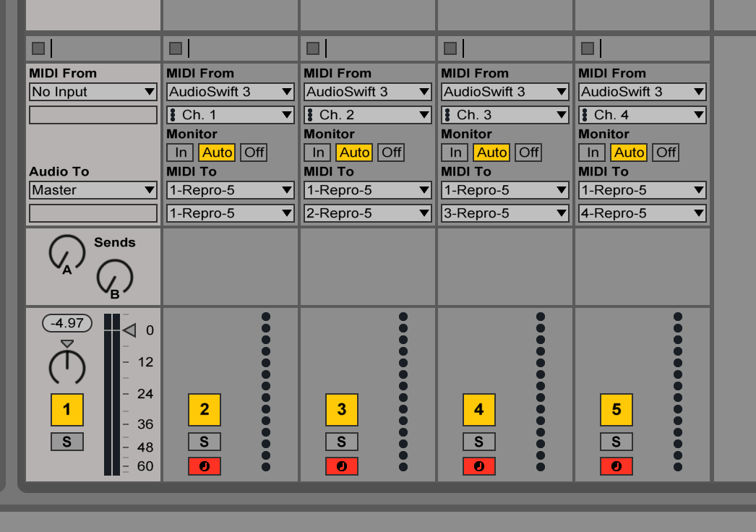This screenshot has width=756, height=532.
Task: Click the Send A knob on track 1
Action: [x=67, y=253]
